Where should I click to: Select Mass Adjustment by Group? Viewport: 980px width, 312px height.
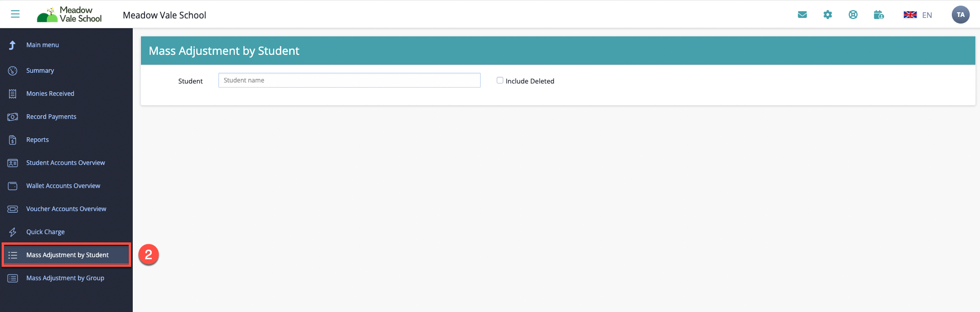65,278
